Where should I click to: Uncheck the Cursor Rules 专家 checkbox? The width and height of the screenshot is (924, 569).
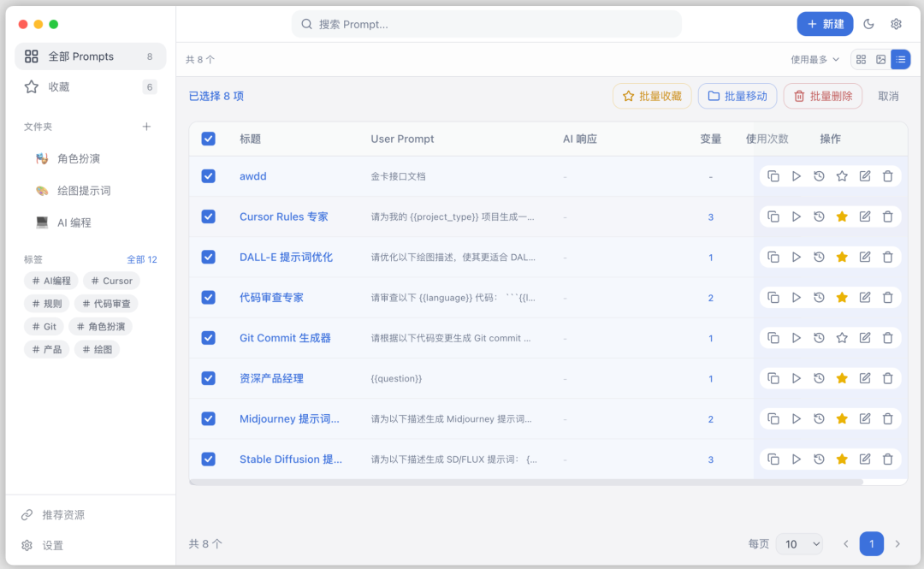point(208,216)
